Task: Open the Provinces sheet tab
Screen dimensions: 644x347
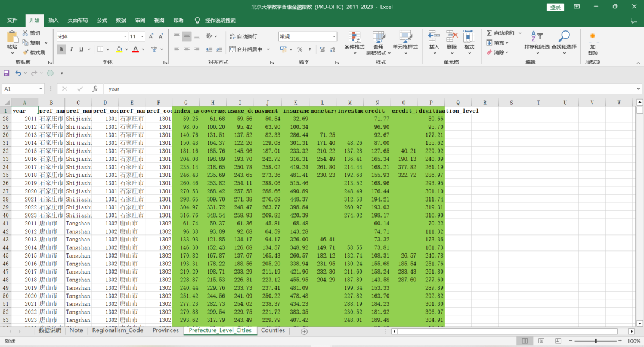Action: tap(166, 330)
